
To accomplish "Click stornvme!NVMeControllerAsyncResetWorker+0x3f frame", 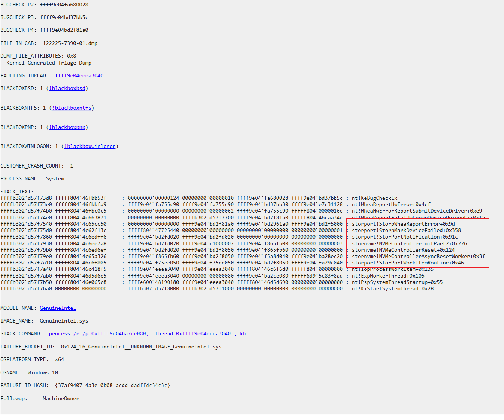I will (418, 256).
